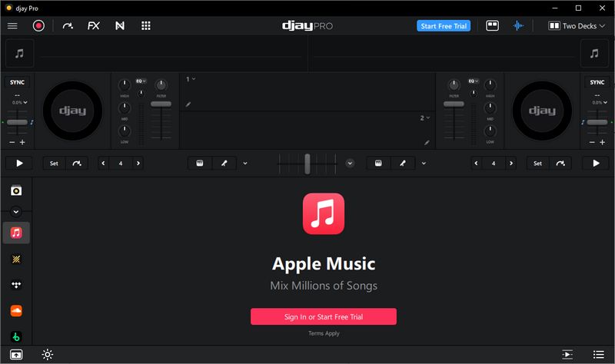This screenshot has width=615, height=364.
Task: Nudge left deck pitch up with plus
Action: coord(22,142)
